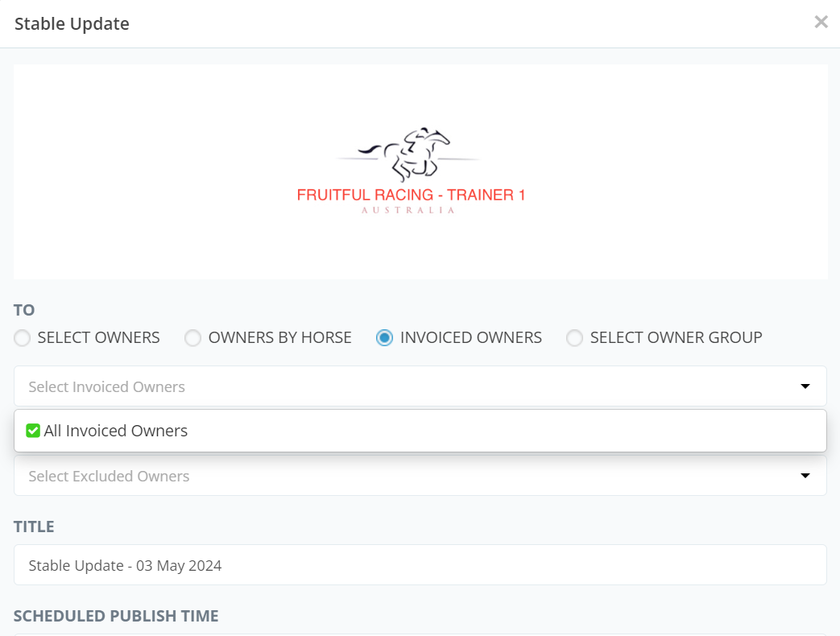840x636 pixels.
Task: Choose the All Invoiced Owners list option
Action: (x=116, y=431)
